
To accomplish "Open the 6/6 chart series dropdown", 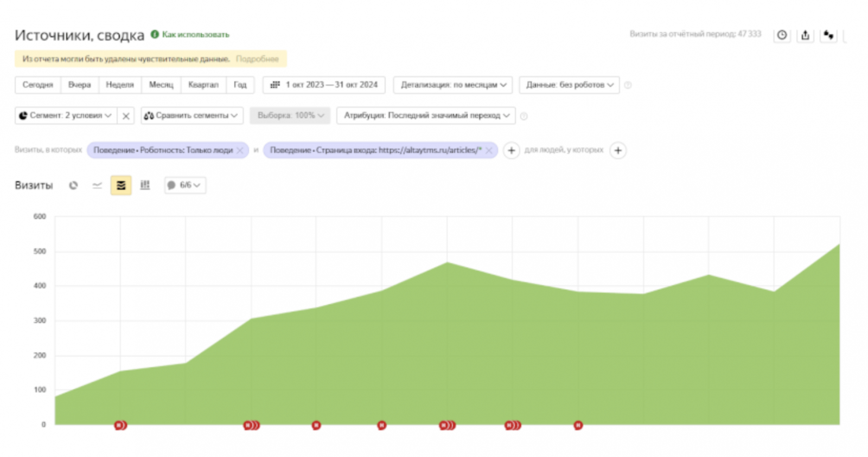I will point(185,185).
